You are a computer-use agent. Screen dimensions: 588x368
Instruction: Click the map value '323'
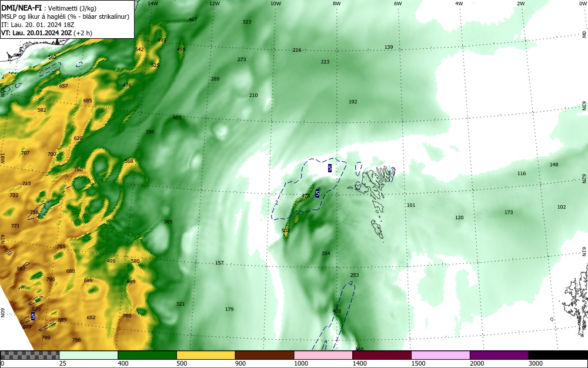[247, 22]
